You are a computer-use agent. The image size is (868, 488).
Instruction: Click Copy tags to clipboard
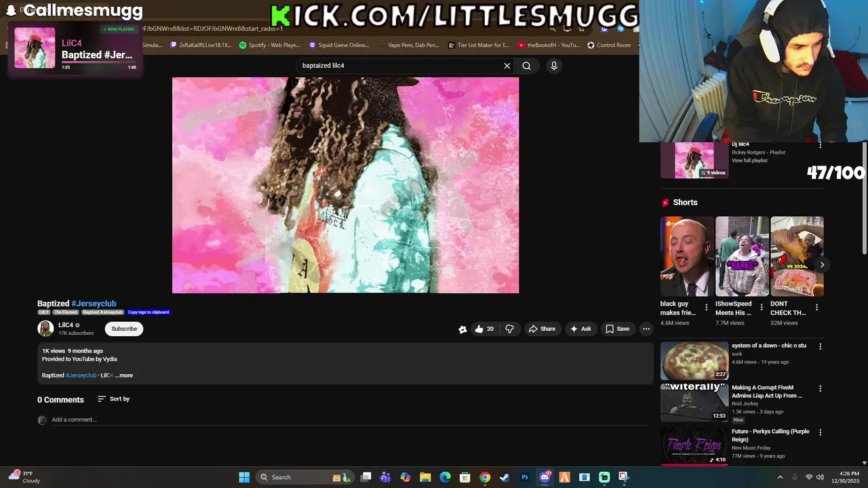point(149,312)
